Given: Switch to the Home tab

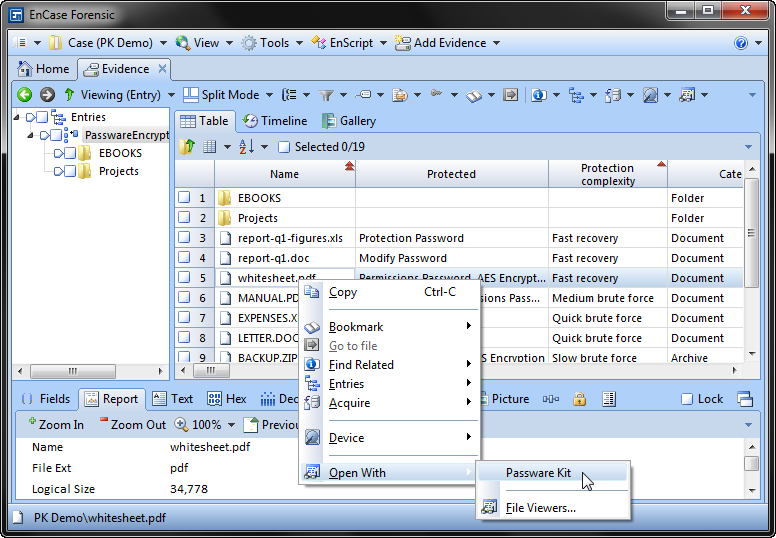Looking at the screenshot, I should [44, 69].
